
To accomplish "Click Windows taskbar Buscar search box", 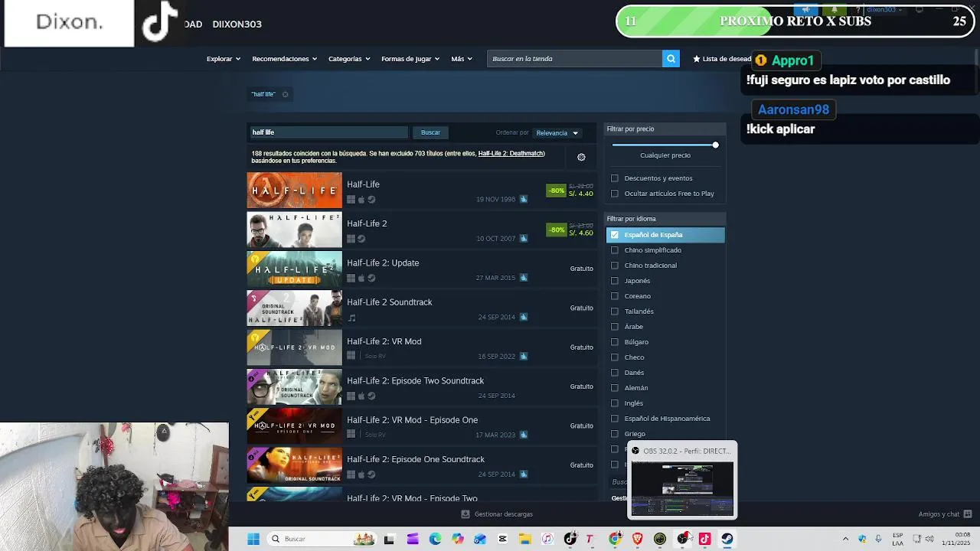I will 321,539.
